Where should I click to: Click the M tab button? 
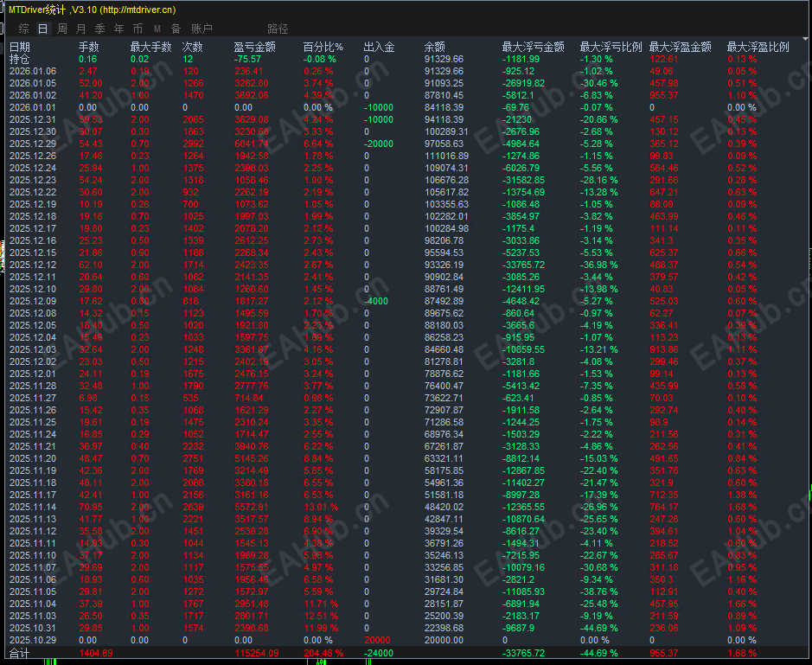coord(157,29)
